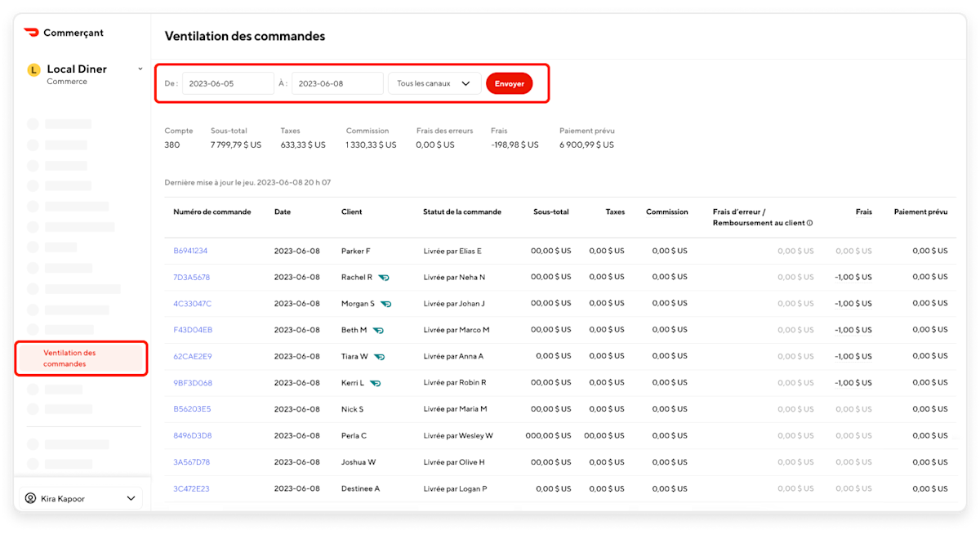Image resolution: width=980 pixels, height=539 pixels.
Task: Click the Taxes total 633,33 $ US
Action: point(303,145)
